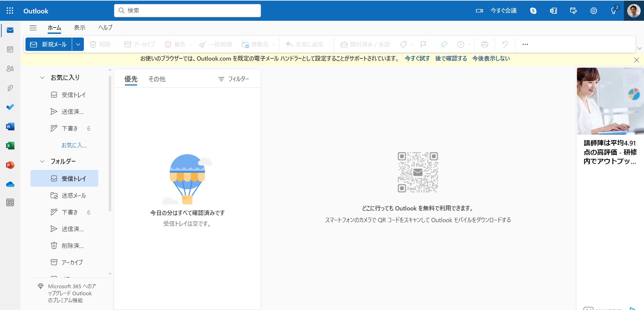Image resolution: width=644 pixels, height=310 pixels.
Task: Collapse the お気に入り section
Action: coord(42,78)
